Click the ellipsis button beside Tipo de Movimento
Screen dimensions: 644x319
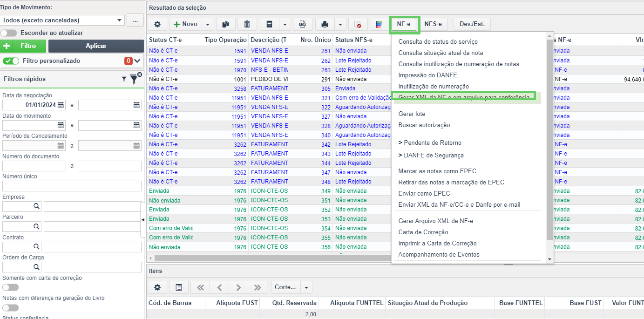pyautogui.click(x=135, y=20)
